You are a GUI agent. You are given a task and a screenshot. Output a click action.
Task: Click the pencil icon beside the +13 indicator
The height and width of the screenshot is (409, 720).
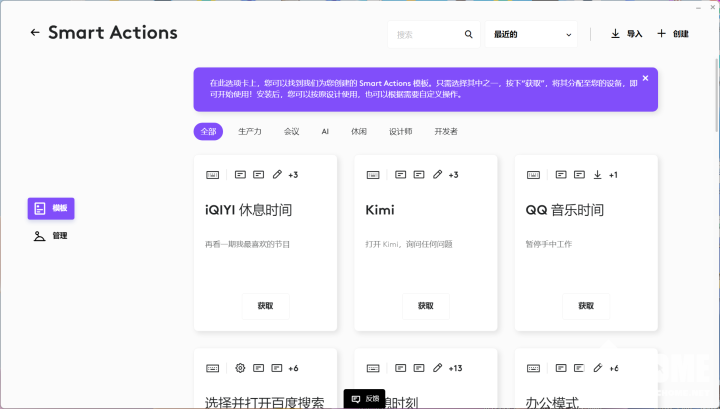pos(438,368)
